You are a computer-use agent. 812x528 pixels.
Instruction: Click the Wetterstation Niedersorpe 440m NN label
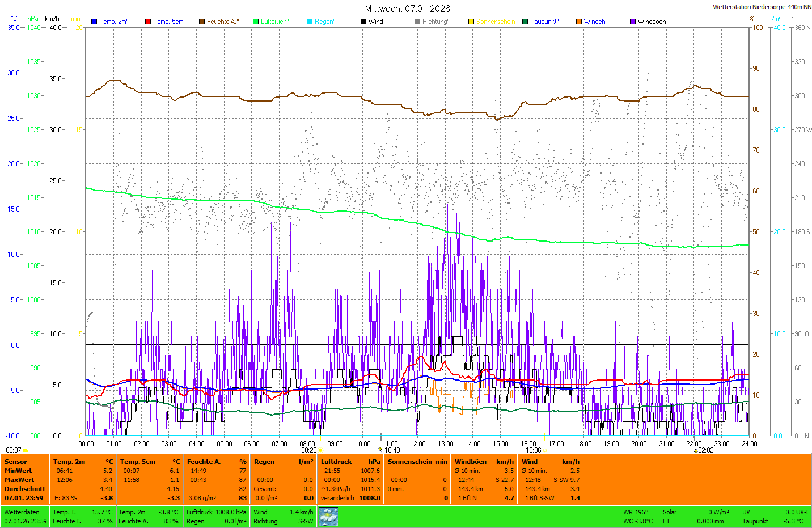(x=762, y=7)
